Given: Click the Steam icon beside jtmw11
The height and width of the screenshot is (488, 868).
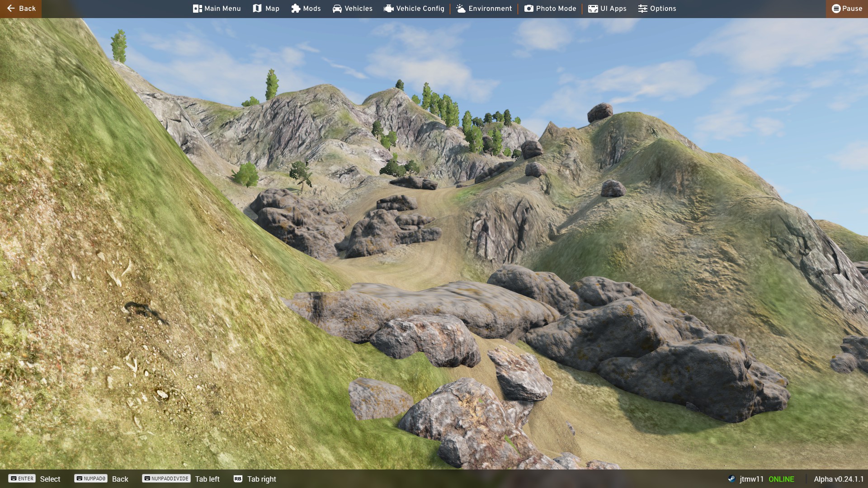Looking at the screenshot, I should (731, 479).
